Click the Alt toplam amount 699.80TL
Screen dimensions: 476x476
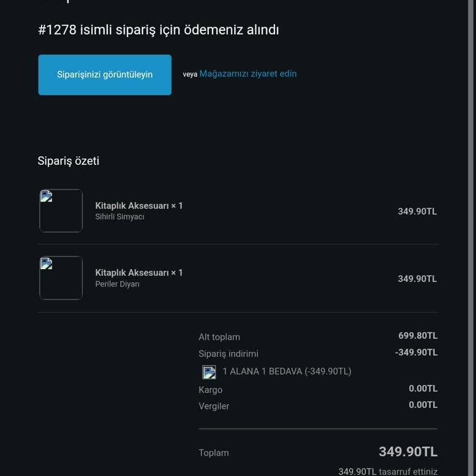point(418,336)
